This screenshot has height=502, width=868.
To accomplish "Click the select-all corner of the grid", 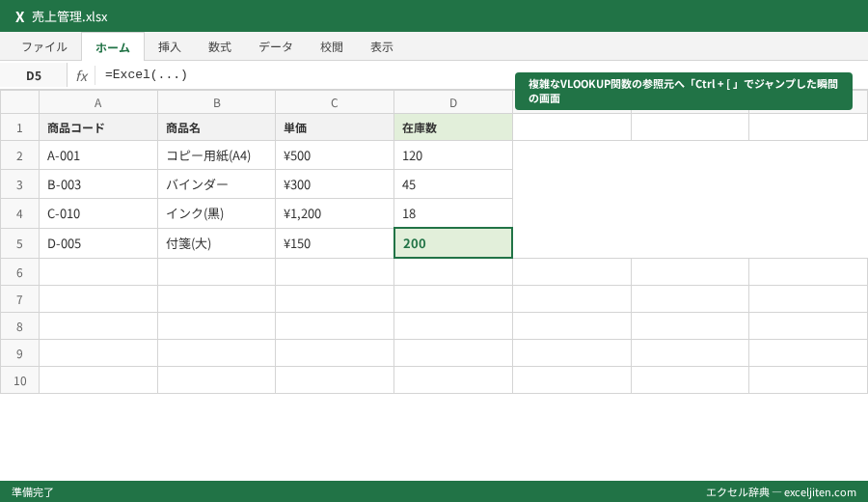I will pyautogui.click(x=19, y=102).
